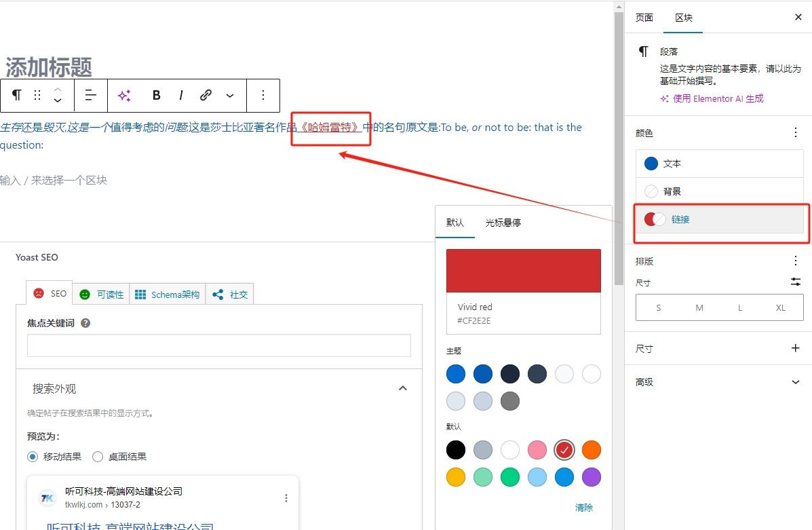Choose the black default color swatch

456,450
